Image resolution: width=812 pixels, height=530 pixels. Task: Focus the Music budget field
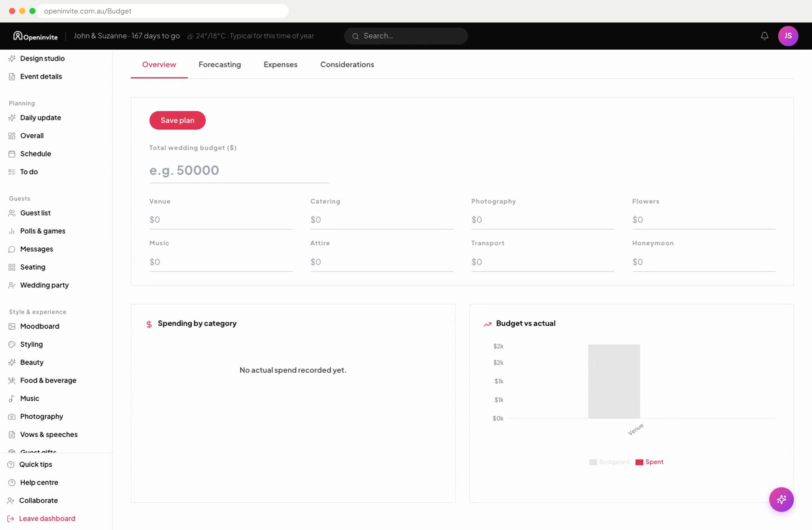221,262
